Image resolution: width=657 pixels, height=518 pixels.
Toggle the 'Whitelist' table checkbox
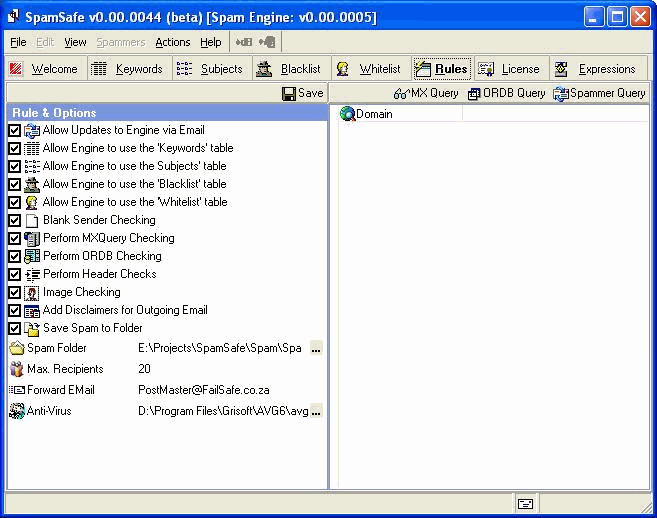tap(14, 202)
